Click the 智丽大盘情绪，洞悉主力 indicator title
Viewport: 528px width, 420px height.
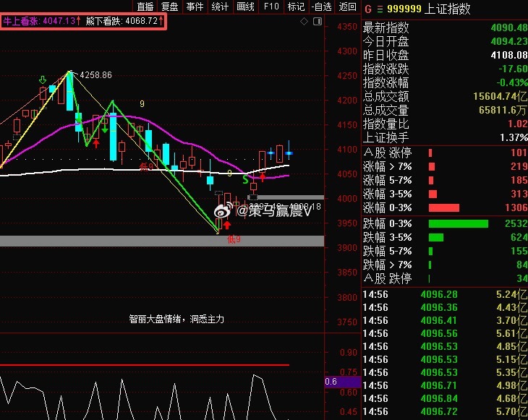[176, 319]
